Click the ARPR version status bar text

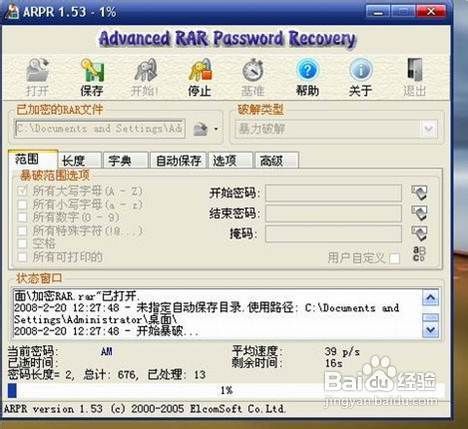click(x=144, y=409)
